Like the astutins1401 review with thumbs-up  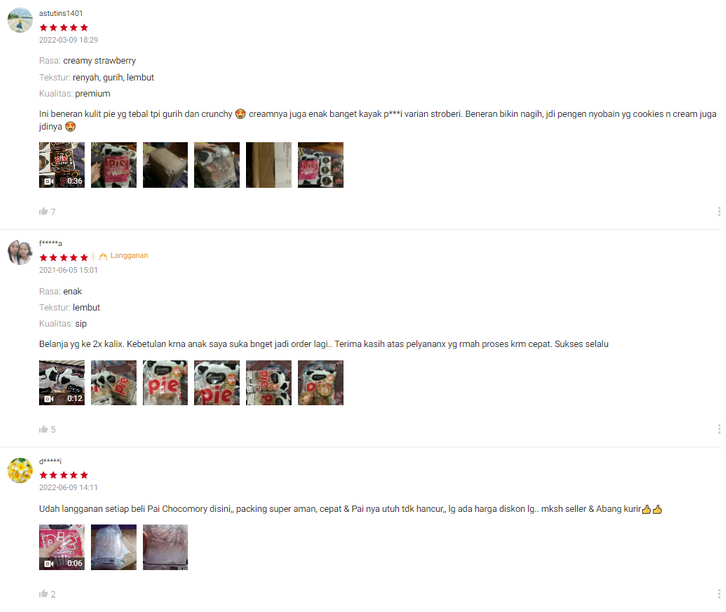(x=44, y=212)
